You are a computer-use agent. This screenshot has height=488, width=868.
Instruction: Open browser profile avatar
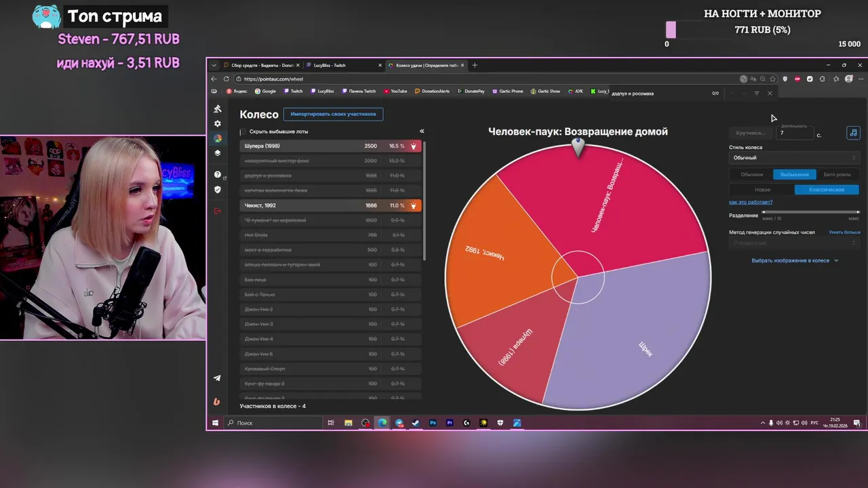[x=848, y=79]
